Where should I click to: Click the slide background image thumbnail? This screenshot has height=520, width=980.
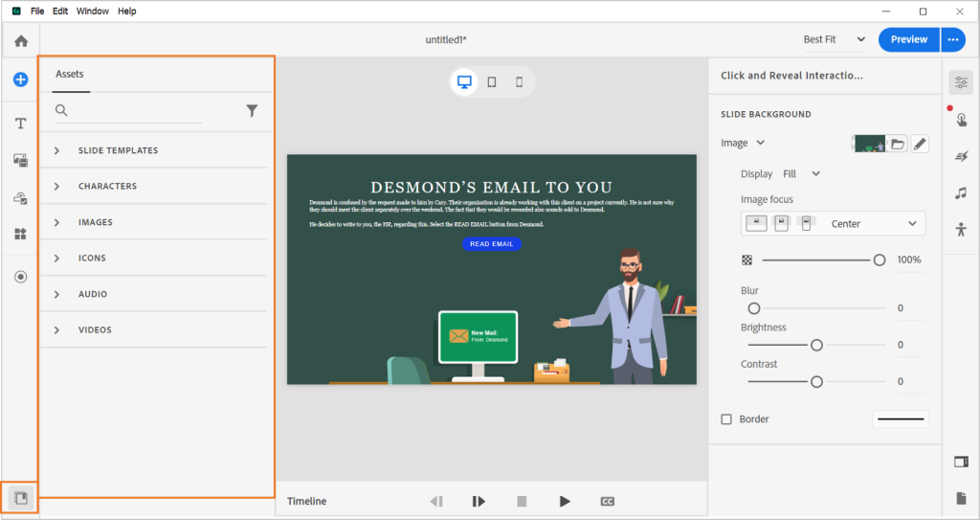coord(869,144)
